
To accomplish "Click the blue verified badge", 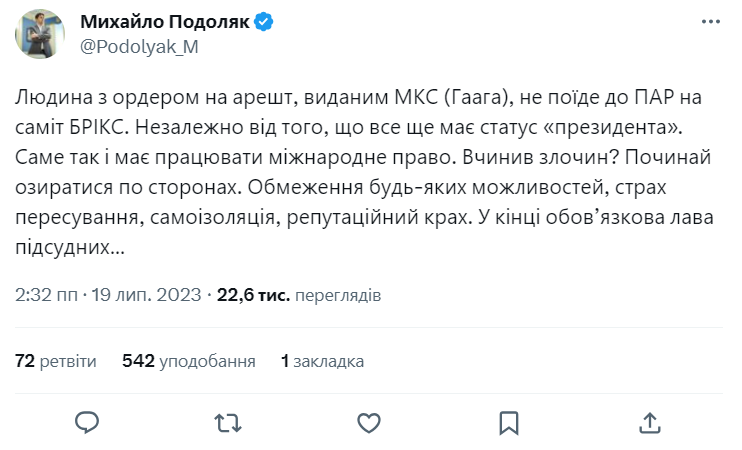I will (264, 22).
